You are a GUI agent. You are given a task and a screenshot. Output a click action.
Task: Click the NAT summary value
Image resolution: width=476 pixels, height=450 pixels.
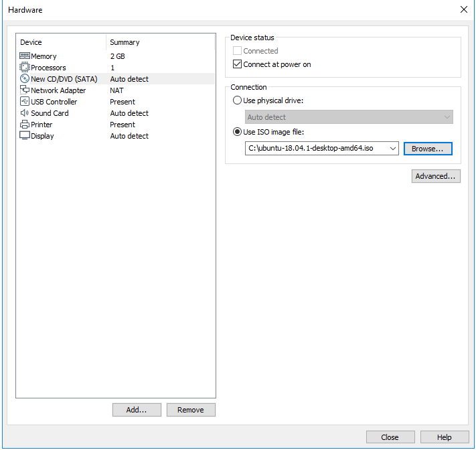click(x=116, y=90)
